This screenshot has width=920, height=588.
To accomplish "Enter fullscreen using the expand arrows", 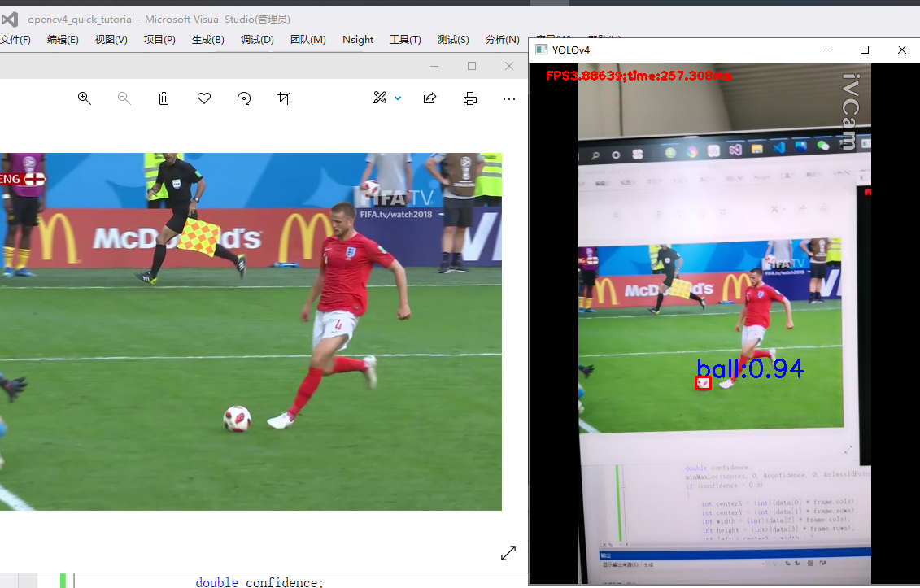I will tap(508, 552).
